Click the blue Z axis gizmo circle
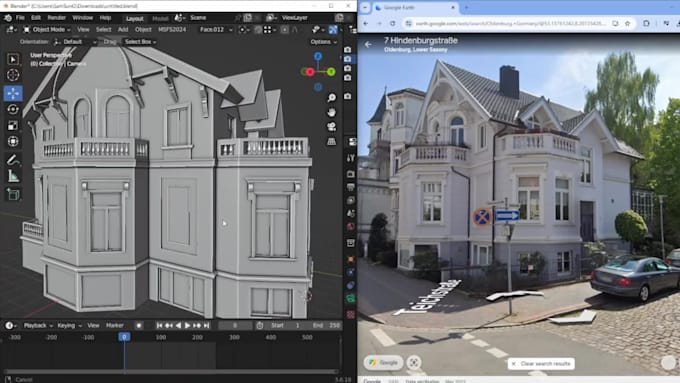 [x=318, y=57]
